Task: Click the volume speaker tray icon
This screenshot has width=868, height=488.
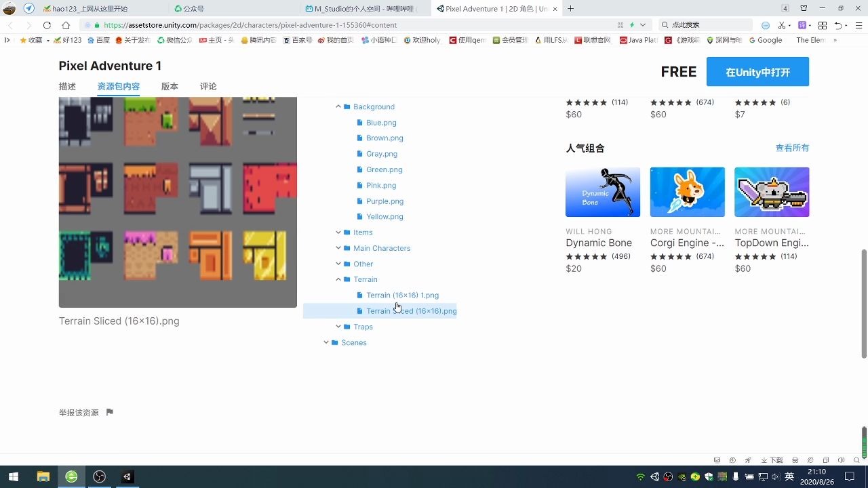Action: coord(776,477)
